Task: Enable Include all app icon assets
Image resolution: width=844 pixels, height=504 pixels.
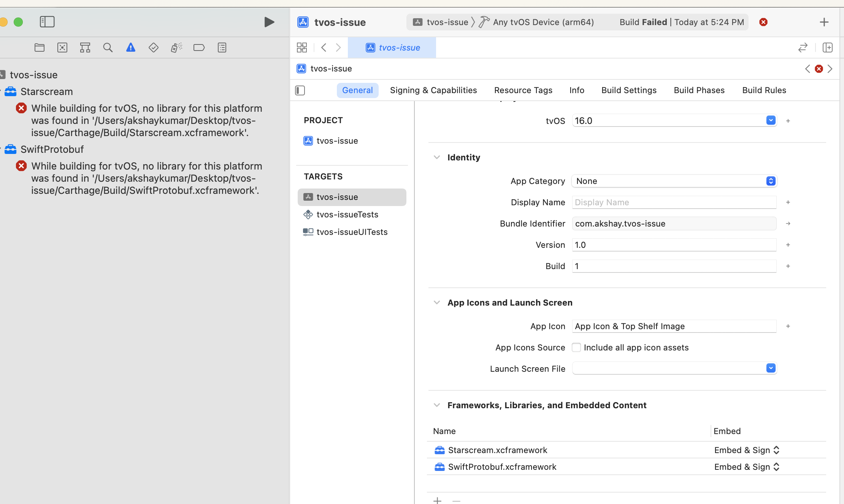Action: point(576,347)
